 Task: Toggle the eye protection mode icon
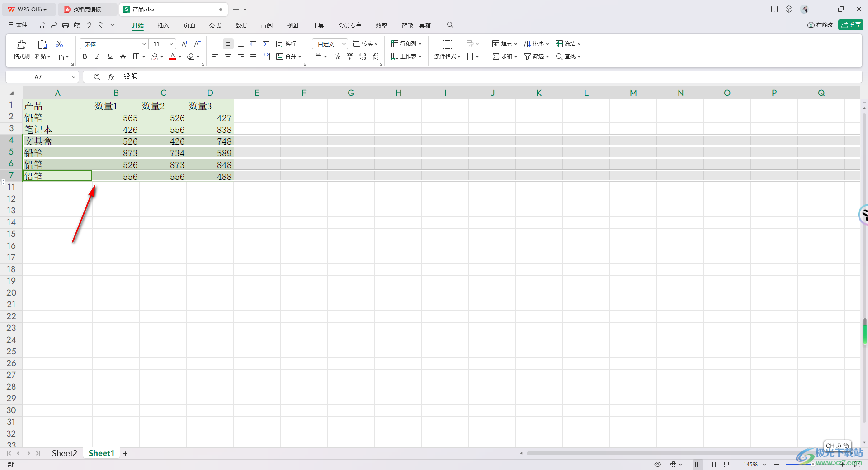click(x=658, y=465)
